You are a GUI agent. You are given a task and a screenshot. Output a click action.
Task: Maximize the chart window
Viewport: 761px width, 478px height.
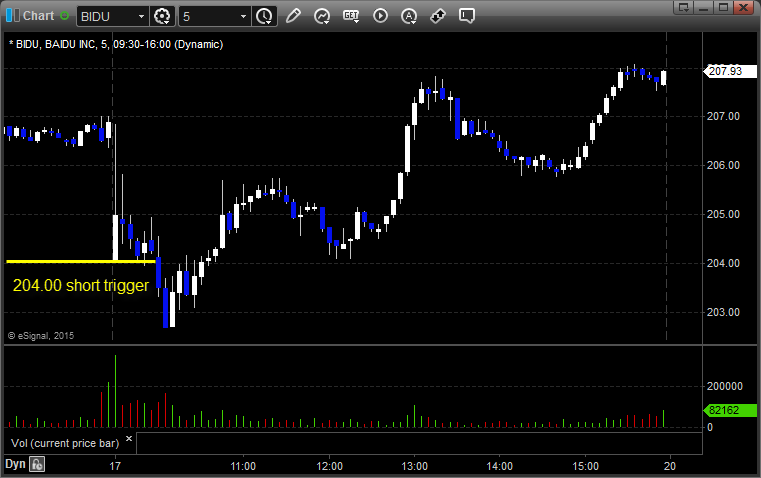point(724,7)
